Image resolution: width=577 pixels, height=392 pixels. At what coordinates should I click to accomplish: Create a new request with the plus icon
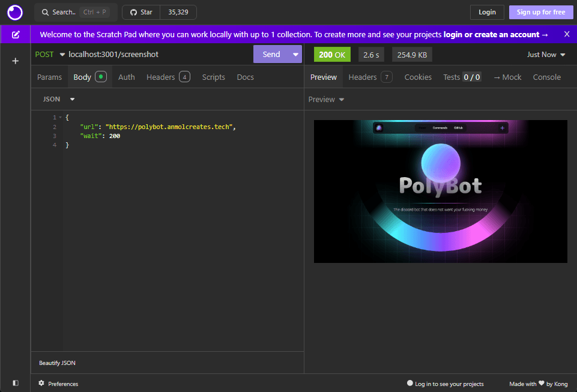(15, 61)
